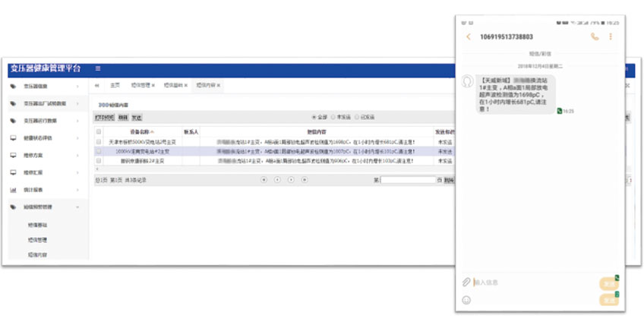The image size is (644, 328).
Task: Tick the select-all checkbox in table header
Action: (x=98, y=131)
